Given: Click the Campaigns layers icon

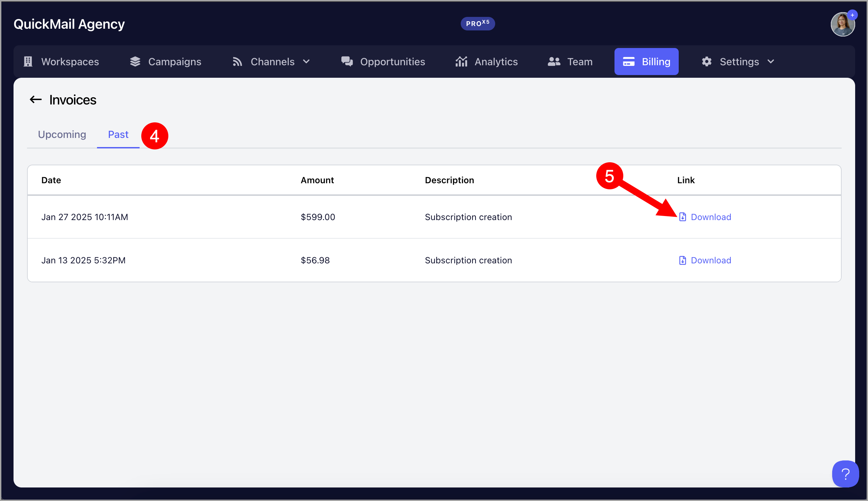Looking at the screenshot, I should click(135, 62).
